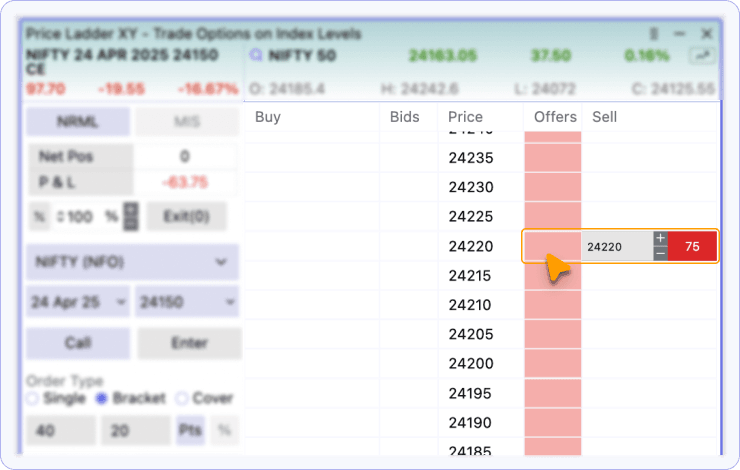Increase exit percentage with plus button

130,209
